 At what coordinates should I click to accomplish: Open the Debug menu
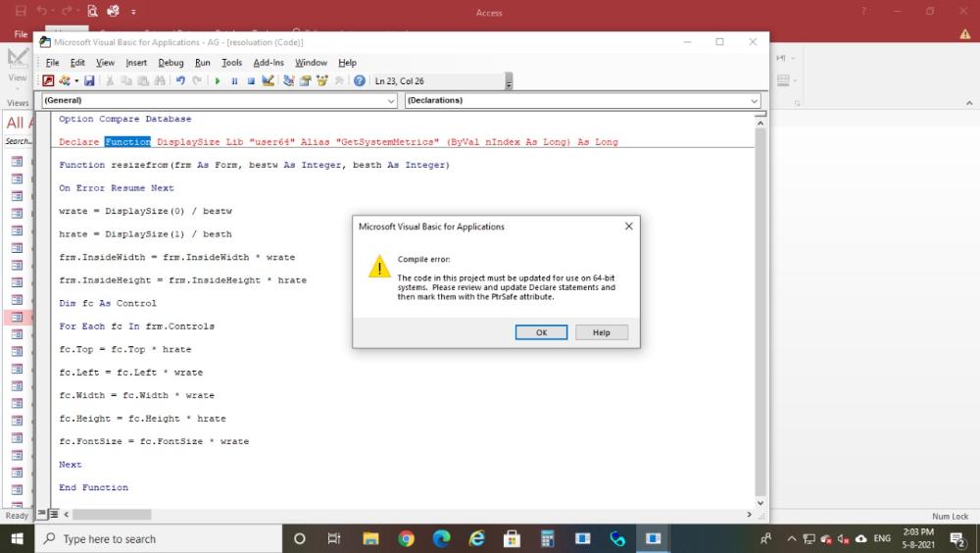(x=171, y=63)
